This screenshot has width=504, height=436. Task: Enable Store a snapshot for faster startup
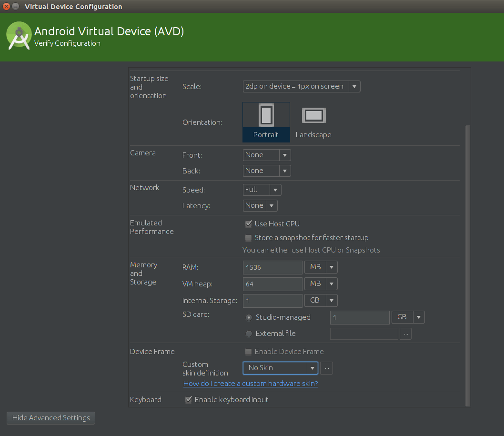(249, 238)
